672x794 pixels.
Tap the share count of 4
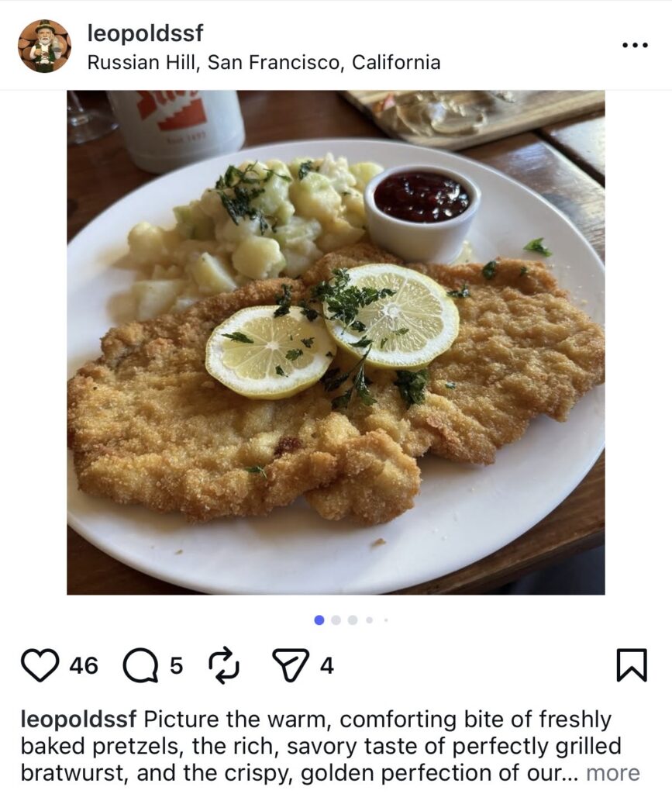pos(327,665)
